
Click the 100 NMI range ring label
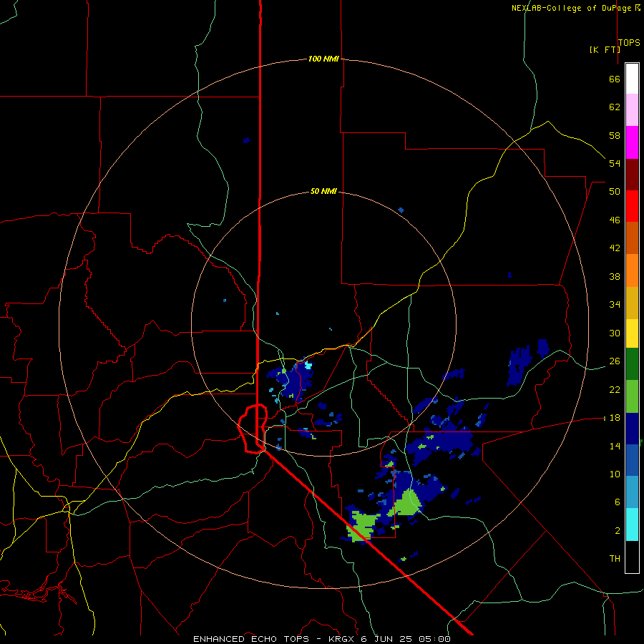[323, 59]
